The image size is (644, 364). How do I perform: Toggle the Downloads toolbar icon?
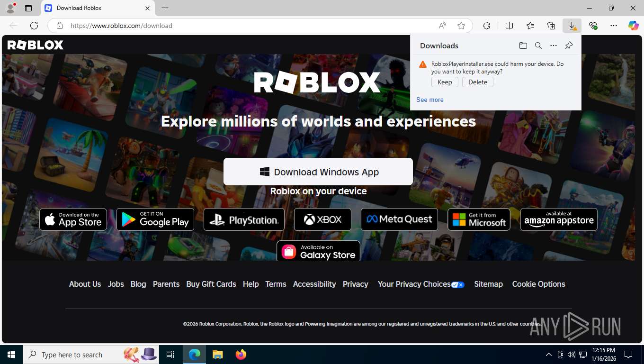[572, 26]
